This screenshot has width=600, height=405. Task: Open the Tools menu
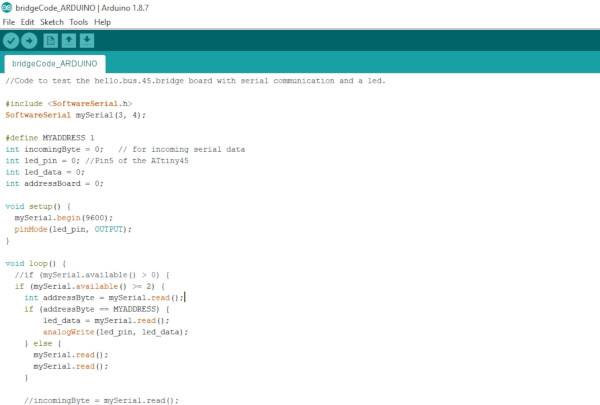point(78,22)
